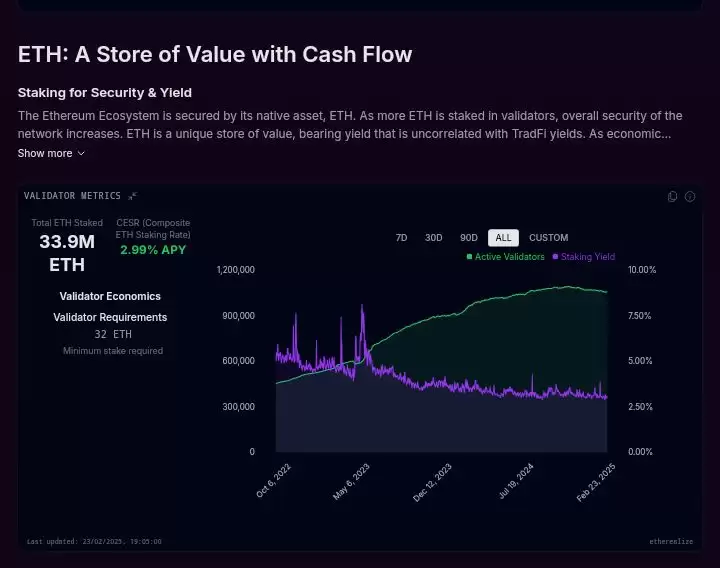Click the Last updated timestamp text
The image size is (720, 568).
[94, 541]
